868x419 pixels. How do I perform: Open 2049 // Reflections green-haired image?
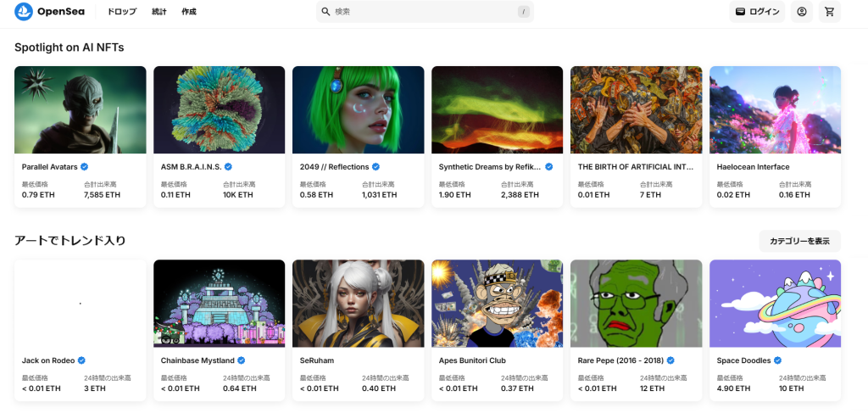[358, 109]
